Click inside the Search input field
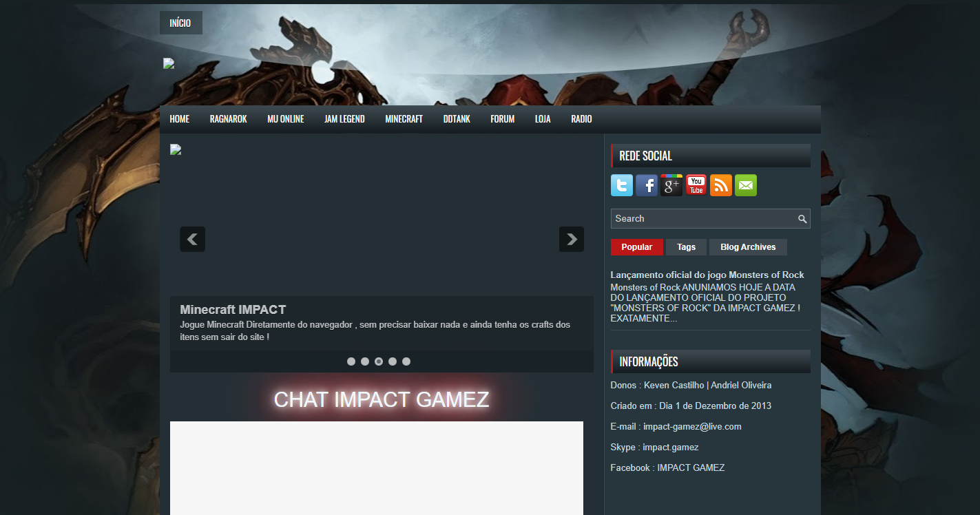The width and height of the screenshot is (980, 515). pos(696,218)
